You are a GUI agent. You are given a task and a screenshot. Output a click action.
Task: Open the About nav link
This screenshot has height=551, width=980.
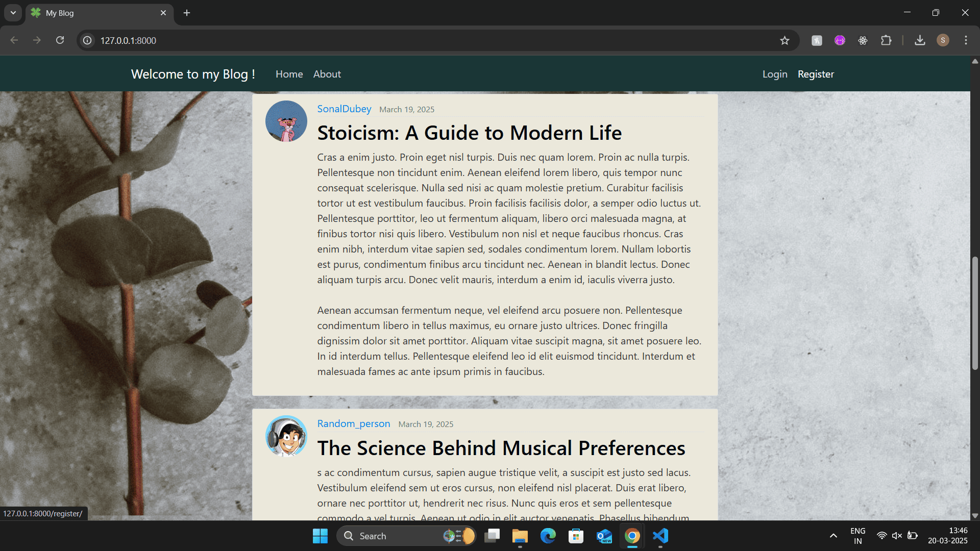(x=327, y=74)
